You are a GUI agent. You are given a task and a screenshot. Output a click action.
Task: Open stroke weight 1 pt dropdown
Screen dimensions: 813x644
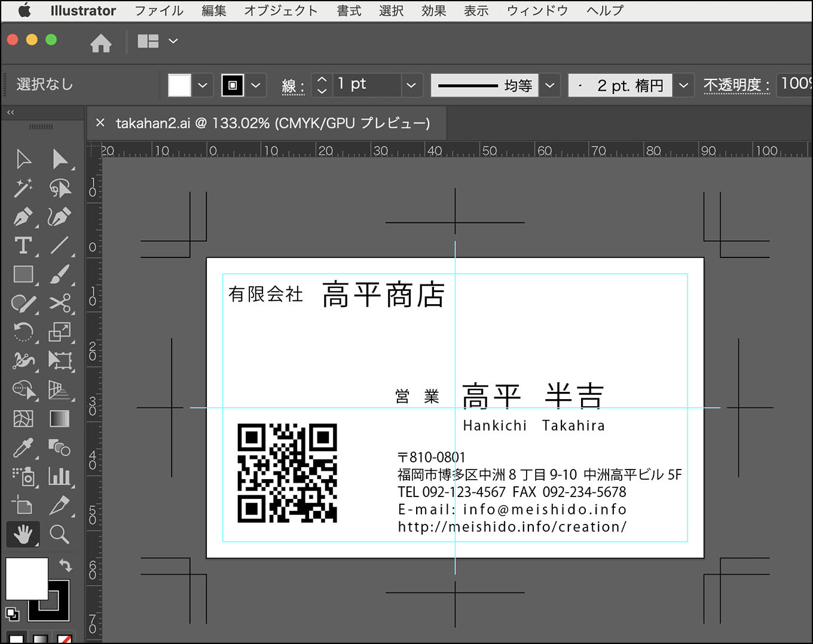[411, 85]
